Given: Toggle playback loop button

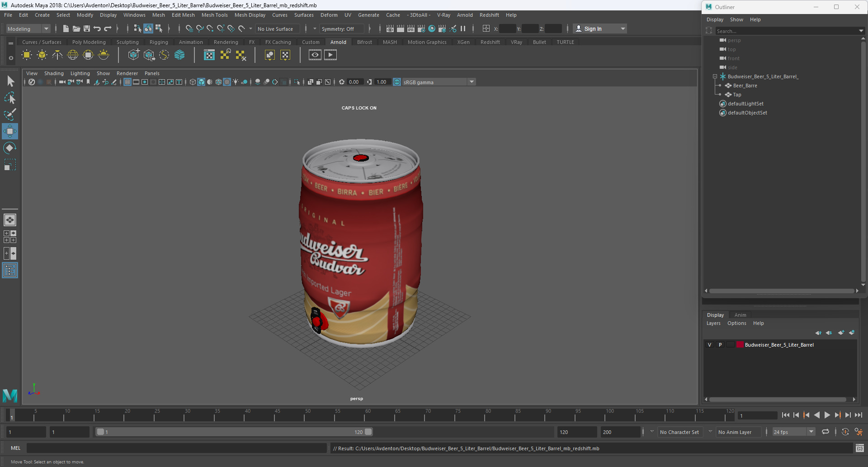Looking at the screenshot, I should [826, 432].
